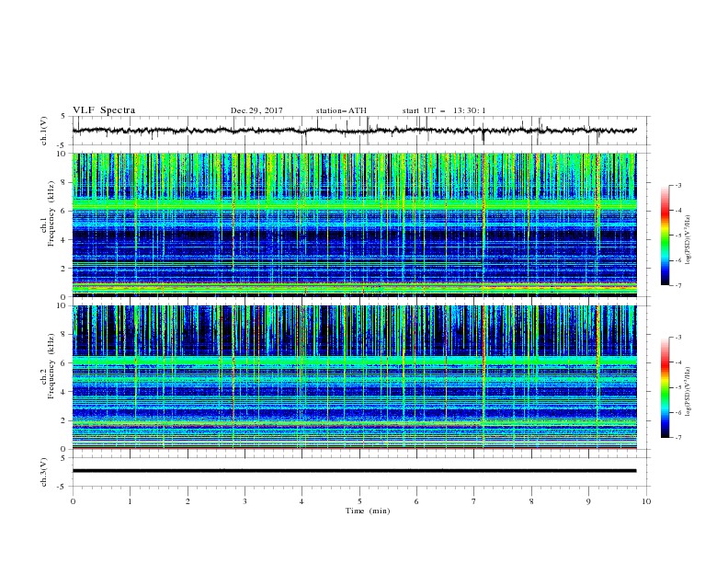Click the "-5" label on ch.2 colorbar
The height and width of the screenshot is (563, 728).
[x=677, y=387]
